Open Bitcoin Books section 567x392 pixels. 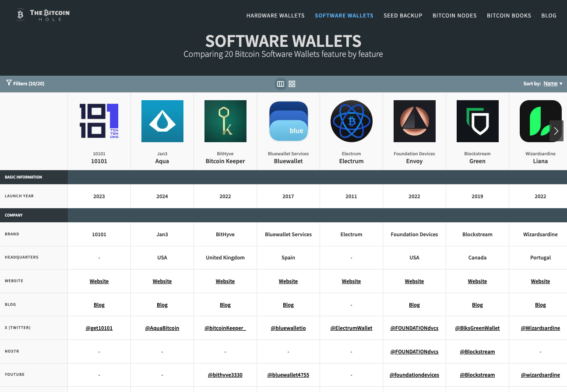click(509, 15)
